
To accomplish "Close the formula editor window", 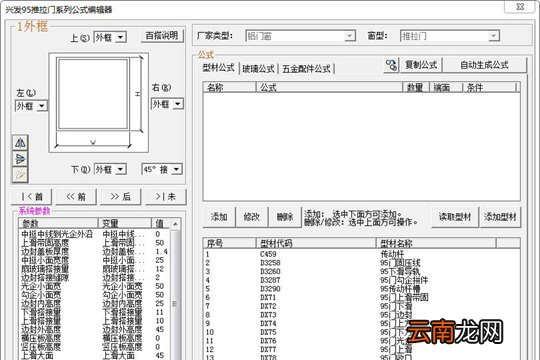I will click(520, 6).
